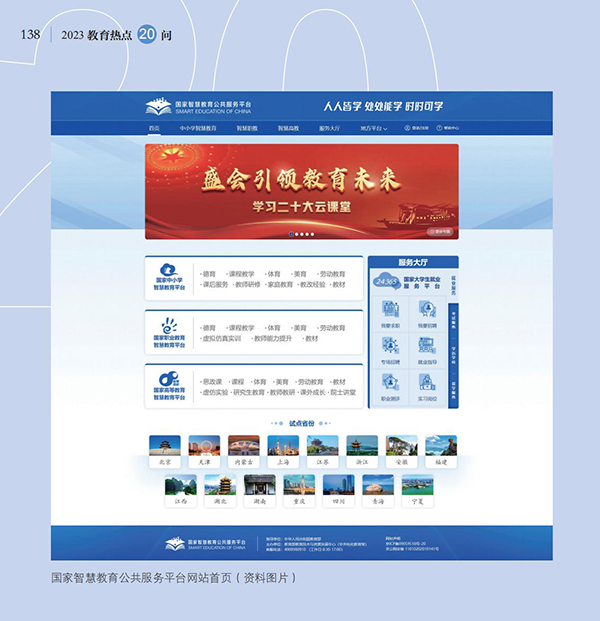600x621 pixels.
Task: Click the 登录/注册 user icon link
Action: [x=416, y=128]
